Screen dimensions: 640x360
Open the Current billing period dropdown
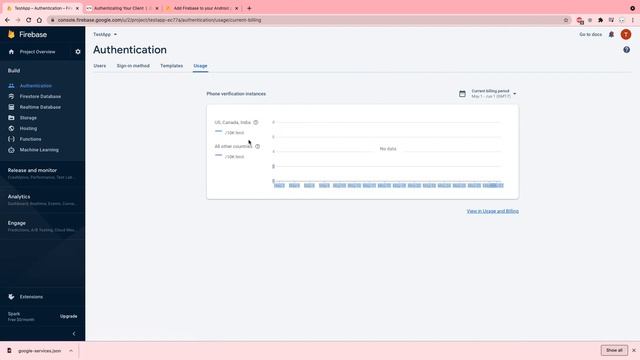click(493, 93)
